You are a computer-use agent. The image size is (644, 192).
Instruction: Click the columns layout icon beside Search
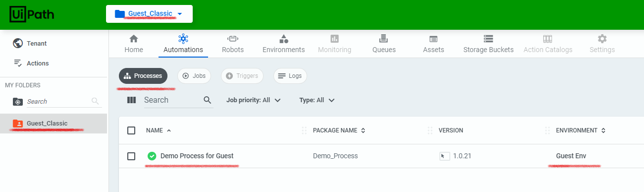(131, 100)
